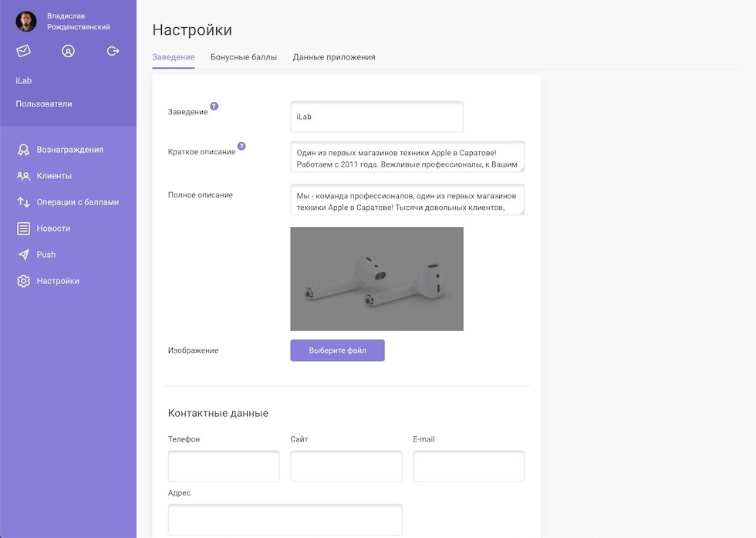Switch to the Заведение tab

pyautogui.click(x=174, y=57)
